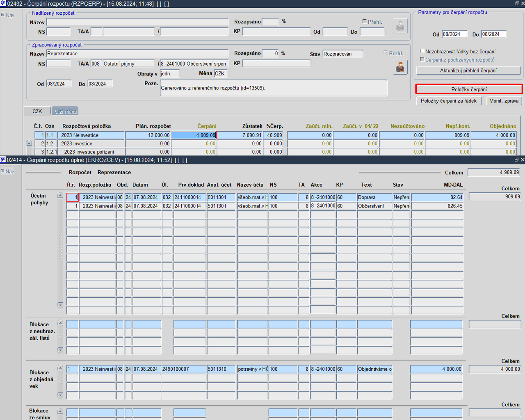Image resolution: width=525 pixels, height=420 pixels.
Task: Click the person icon in Nadřízený rozpočet
Action: (400, 26)
